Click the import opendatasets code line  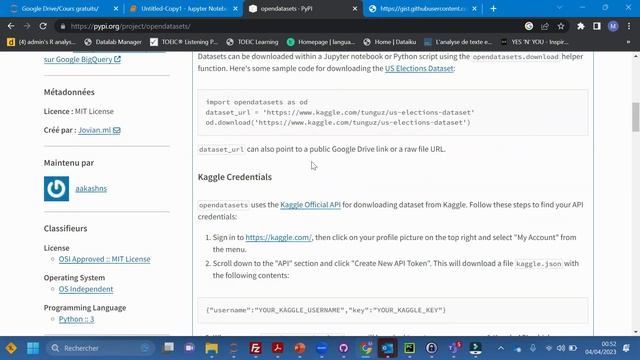coord(256,102)
